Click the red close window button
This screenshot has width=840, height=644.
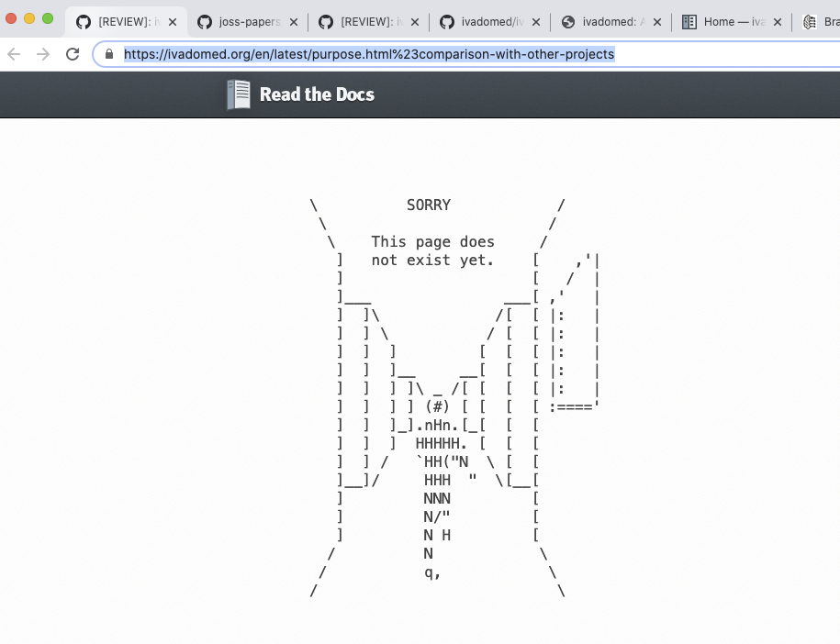11,18
